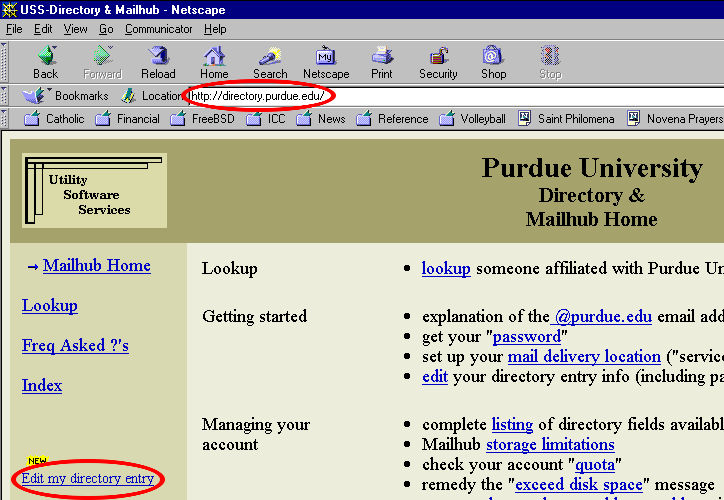The height and width of the screenshot is (500, 724).
Task: Click the lookup link in content
Action: click(x=446, y=268)
